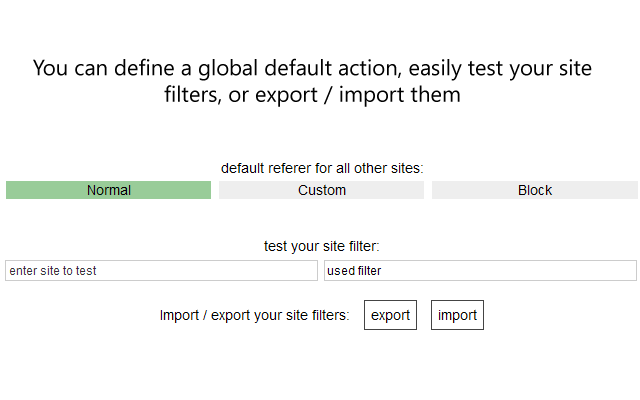
Task: Export your site filters
Action: [x=390, y=315]
